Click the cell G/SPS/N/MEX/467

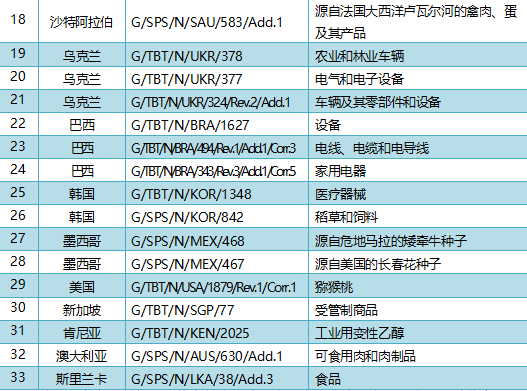click(x=217, y=263)
